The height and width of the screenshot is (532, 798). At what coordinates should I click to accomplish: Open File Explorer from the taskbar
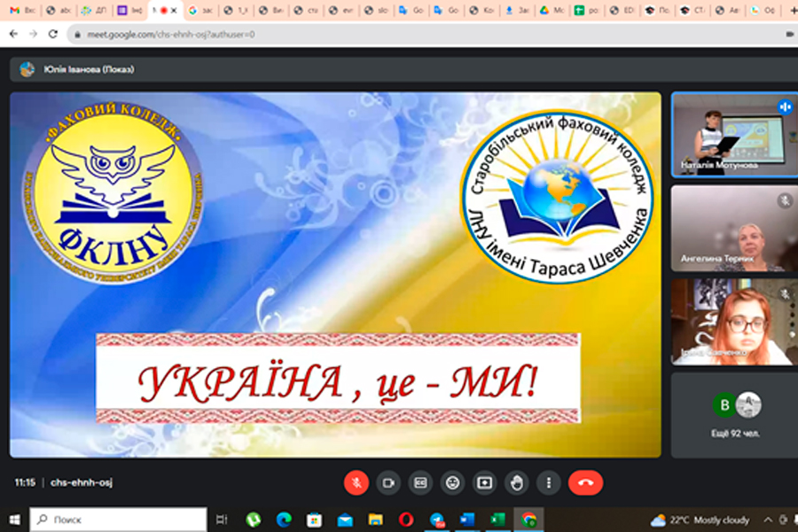point(376,520)
